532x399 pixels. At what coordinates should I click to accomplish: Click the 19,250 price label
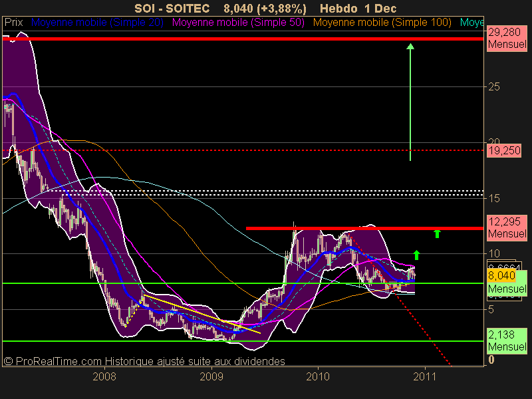[504, 151]
